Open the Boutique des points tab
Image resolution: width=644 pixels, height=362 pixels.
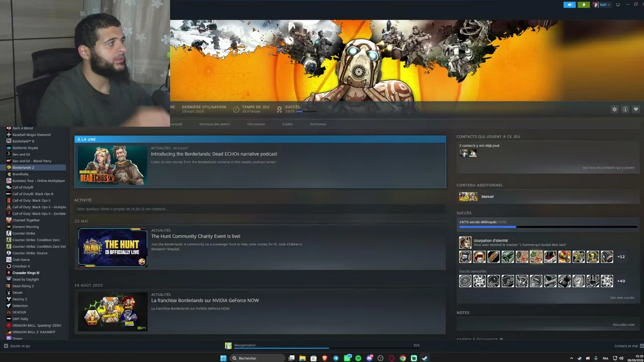click(x=214, y=124)
